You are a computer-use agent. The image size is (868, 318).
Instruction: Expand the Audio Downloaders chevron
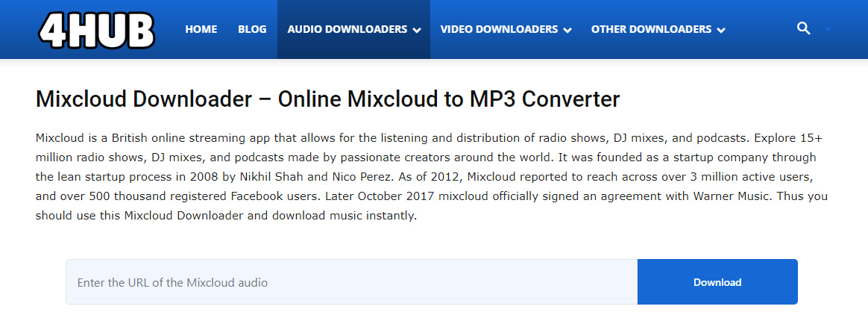416,31
